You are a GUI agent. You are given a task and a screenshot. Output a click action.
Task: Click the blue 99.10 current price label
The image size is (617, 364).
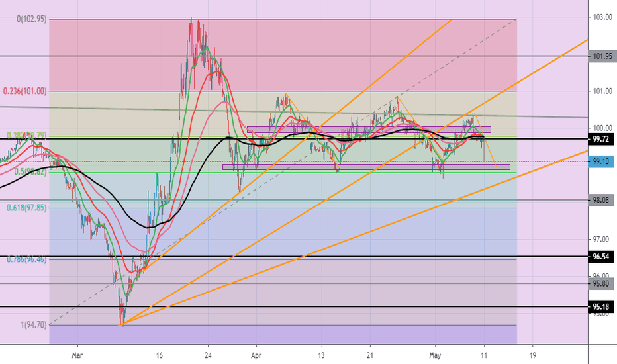pos(601,161)
